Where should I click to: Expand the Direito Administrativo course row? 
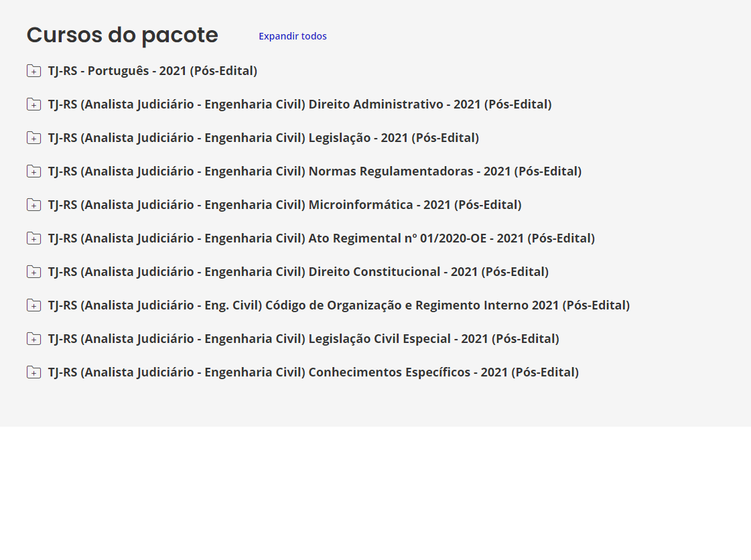click(299, 104)
